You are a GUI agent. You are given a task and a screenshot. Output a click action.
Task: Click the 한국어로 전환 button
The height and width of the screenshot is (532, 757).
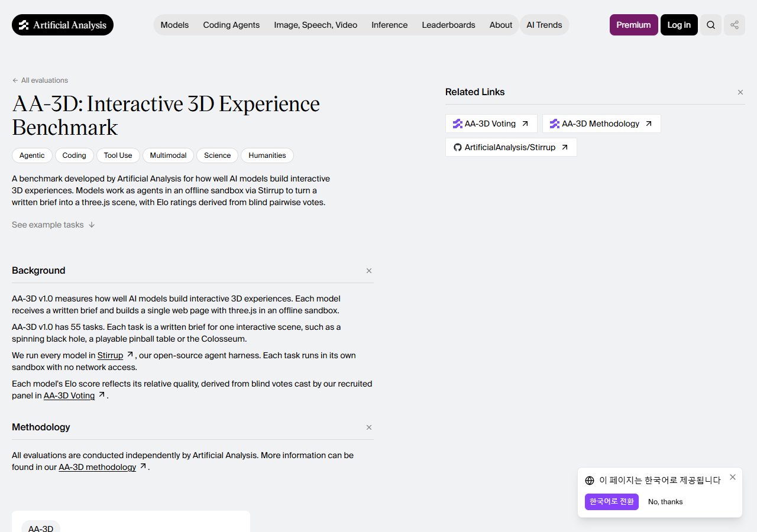tap(612, 502)
